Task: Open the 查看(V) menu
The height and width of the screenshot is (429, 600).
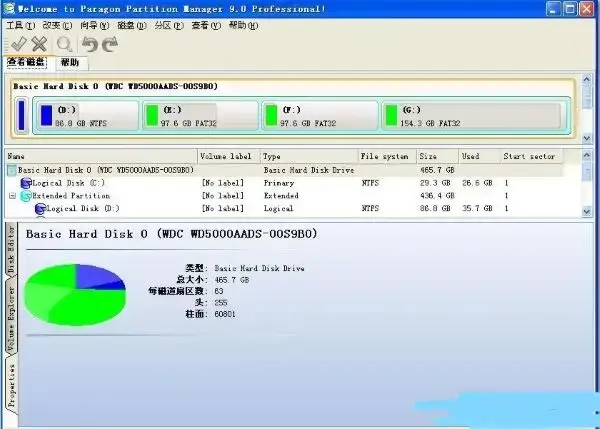Action: (206, 26)
